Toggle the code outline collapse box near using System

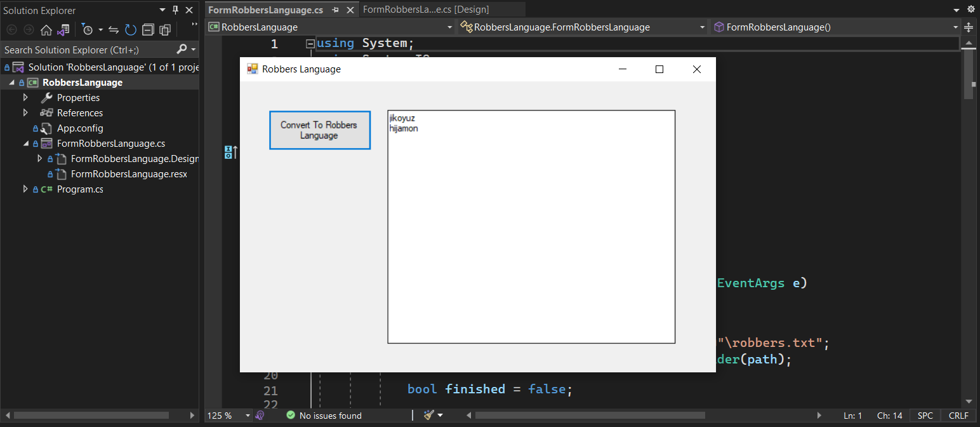pos(310,43)
